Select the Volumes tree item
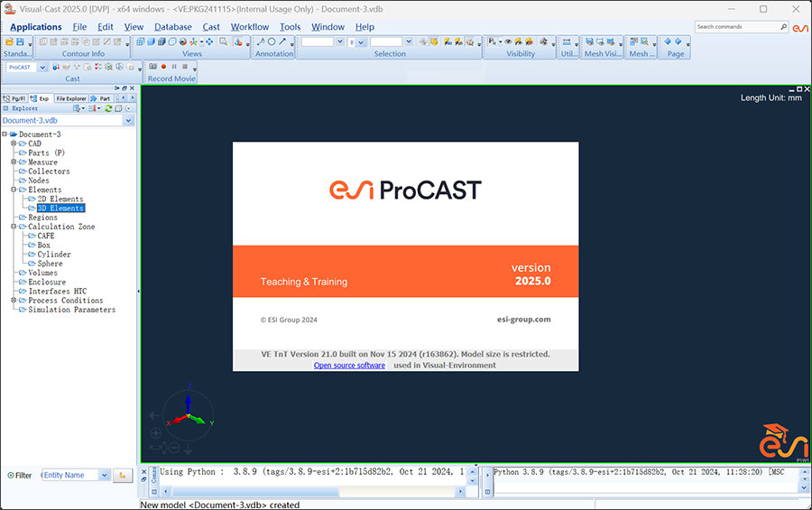The width and height of the screenshot is (812, 510). point(42,273)
